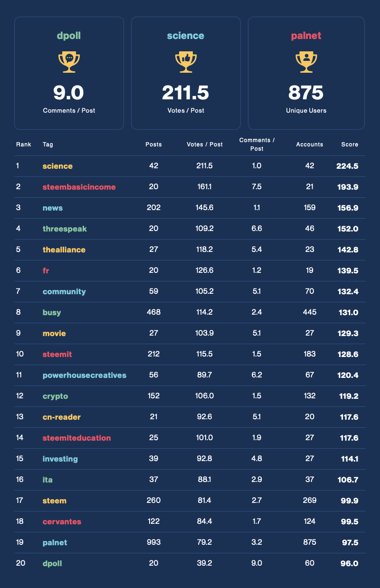Click the thumbs-up trophy icon under science
Screen dimensions: 380x588
pos(186,62)
